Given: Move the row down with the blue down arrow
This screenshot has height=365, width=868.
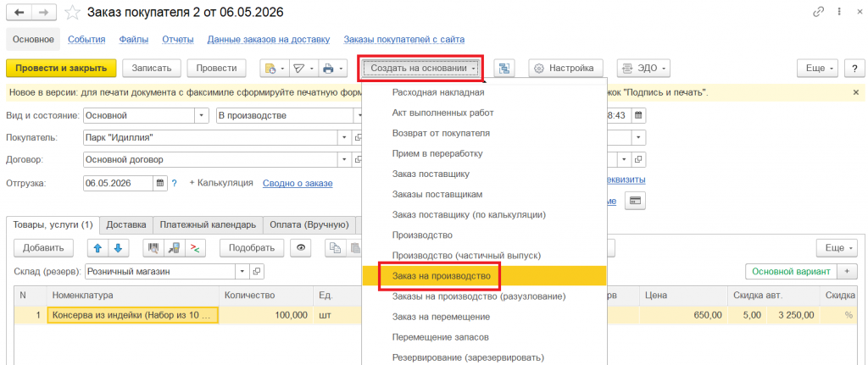Looking at the screenshot, I should 117,248.
